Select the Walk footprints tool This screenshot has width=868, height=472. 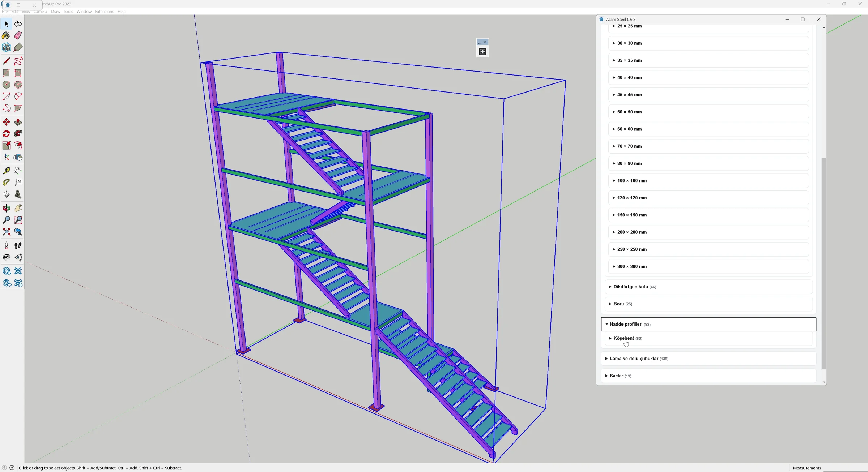click(x=18, y=246)
